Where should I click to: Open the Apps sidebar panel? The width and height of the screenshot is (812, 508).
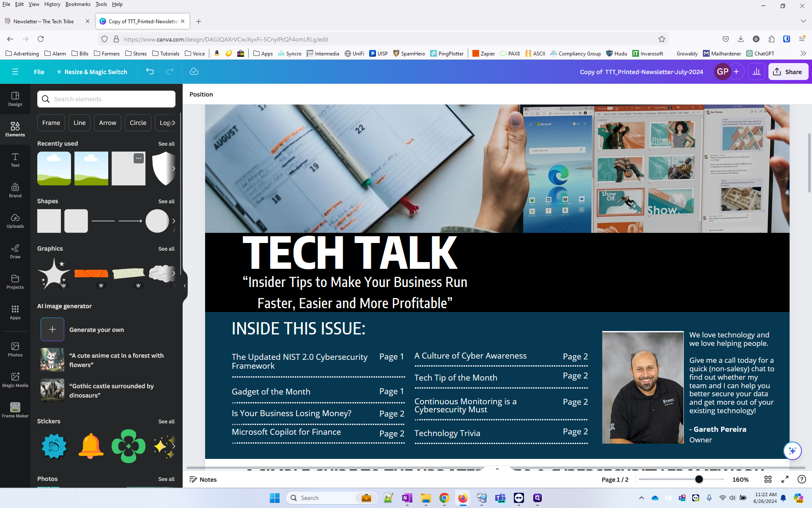pyautogui.click(x=15, y=312)
